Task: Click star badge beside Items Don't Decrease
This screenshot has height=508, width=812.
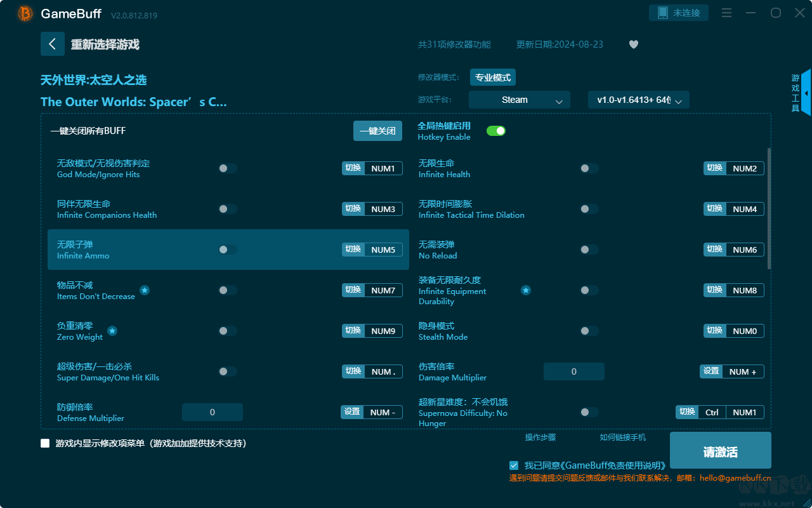Action: pos(145,290)
